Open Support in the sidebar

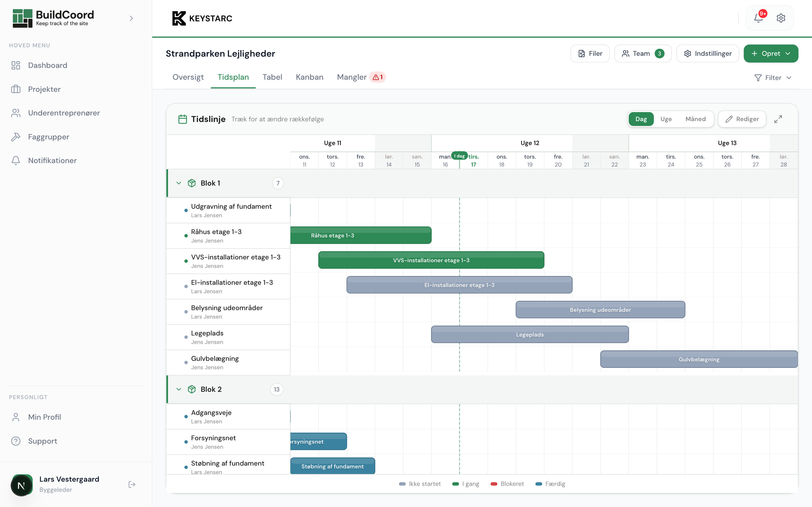(x=42, y=441)
